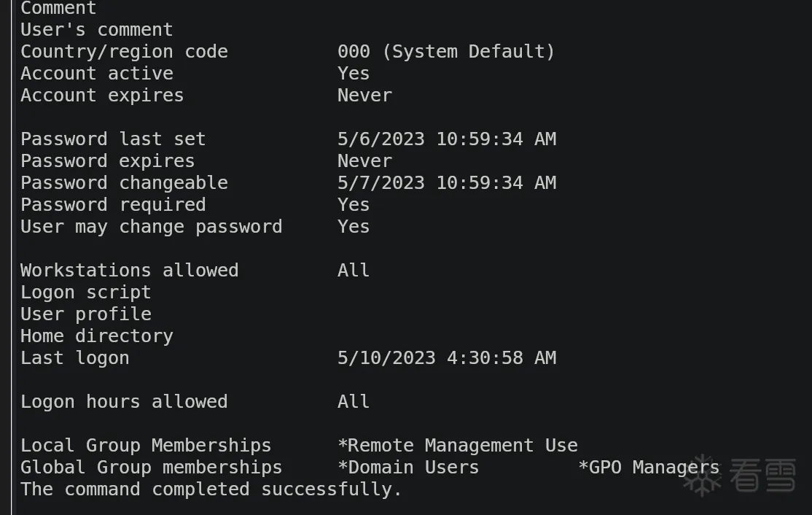
Task: Click the "000 (System Default)" country code value
Action: (446, 52)
